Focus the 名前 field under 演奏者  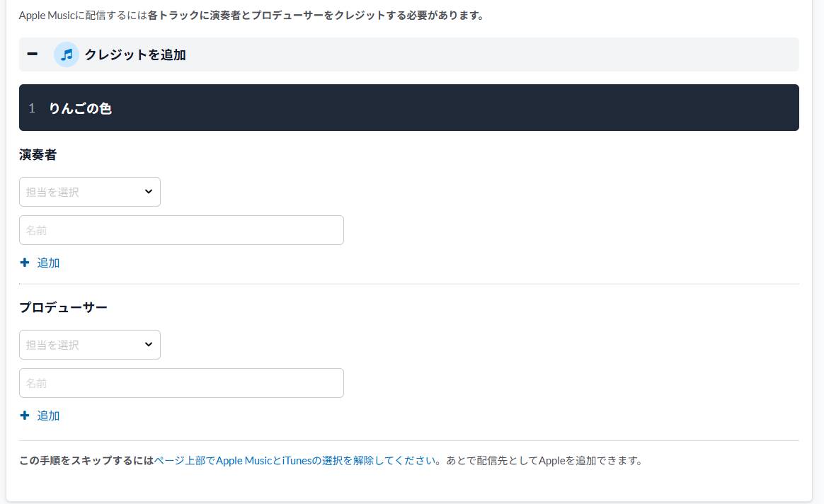(181, 230)
